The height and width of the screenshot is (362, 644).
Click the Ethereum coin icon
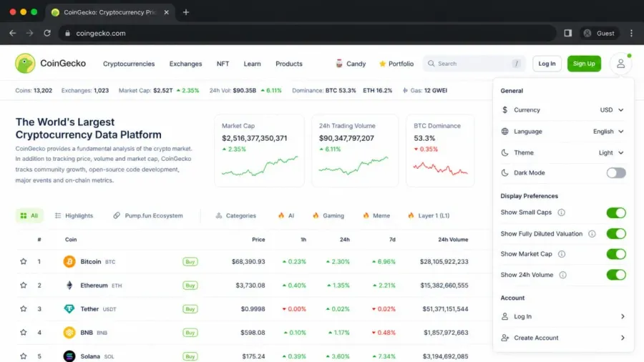pyautogui.click(x=69, y=285)
